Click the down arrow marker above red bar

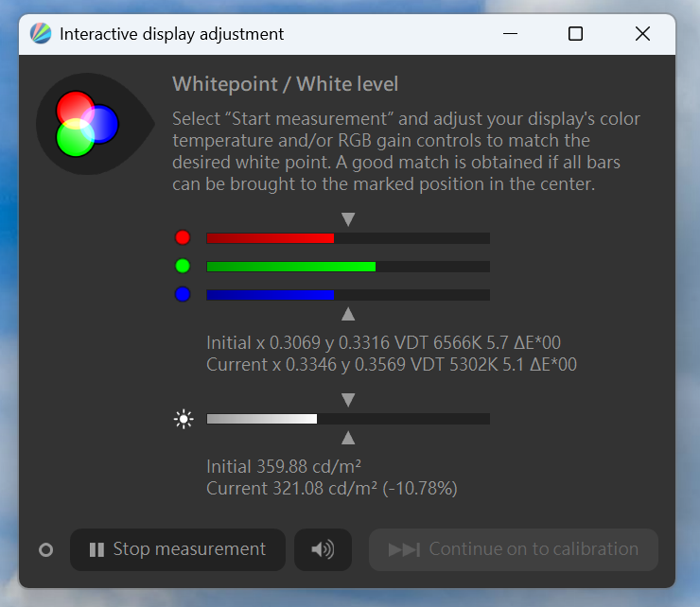pos(348,219)
